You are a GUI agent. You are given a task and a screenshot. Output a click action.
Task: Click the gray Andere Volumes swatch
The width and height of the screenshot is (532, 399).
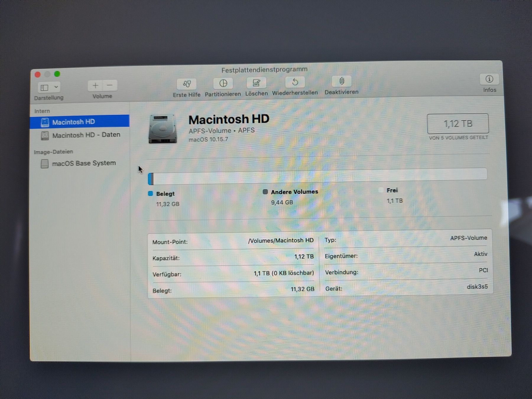coord(265,192)
